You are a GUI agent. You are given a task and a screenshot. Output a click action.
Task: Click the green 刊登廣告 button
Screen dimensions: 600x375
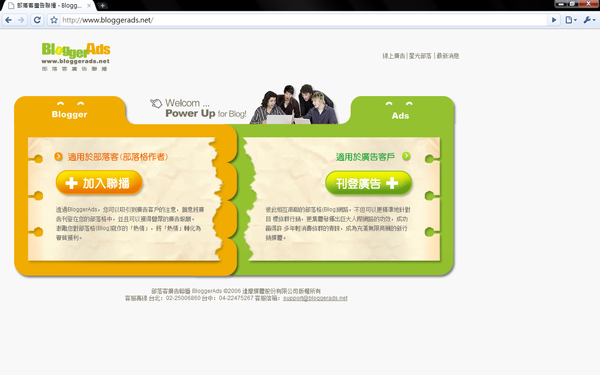point(368,183)
